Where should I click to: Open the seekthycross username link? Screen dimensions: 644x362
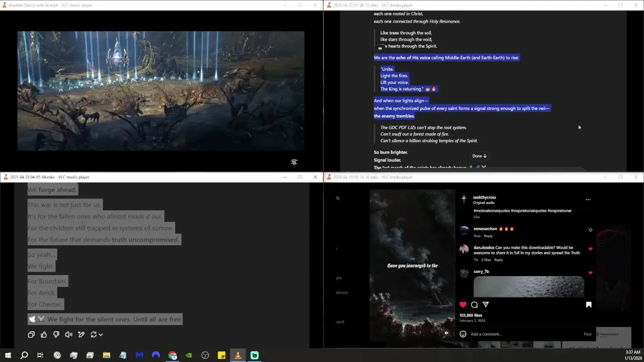485,198
